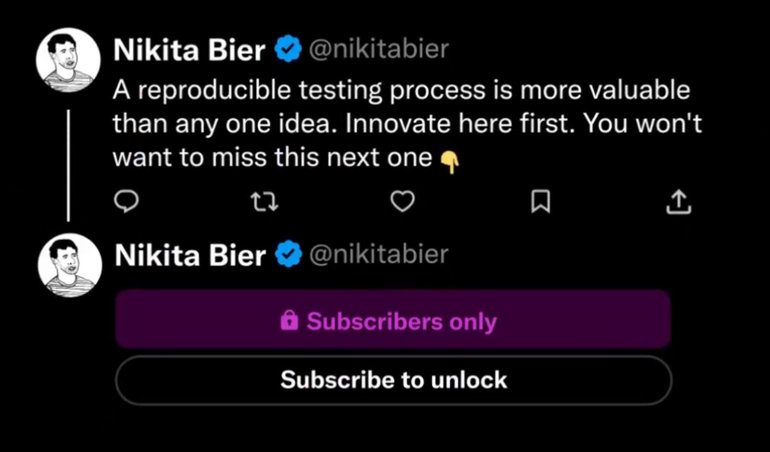The width and height of the screenshot is (770, 452).
Task: Click the @nikitabier handle in the top tweet
Action: tap(380, 49)
